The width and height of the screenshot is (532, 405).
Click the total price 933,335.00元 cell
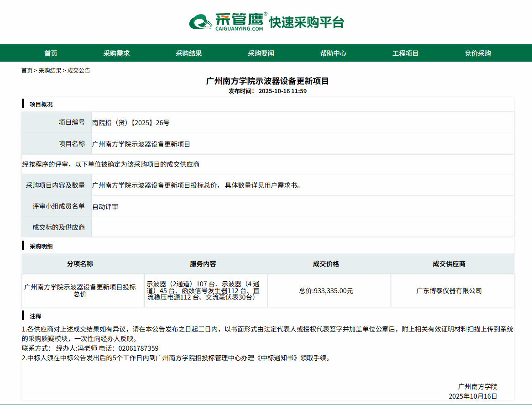pyautogui.click(x=326, y=291)
